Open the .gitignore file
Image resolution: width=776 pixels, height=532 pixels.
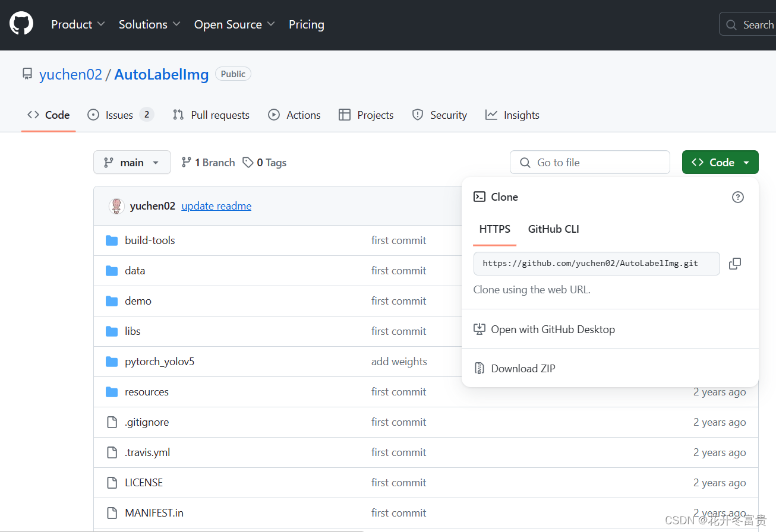[x=147, y=422]
